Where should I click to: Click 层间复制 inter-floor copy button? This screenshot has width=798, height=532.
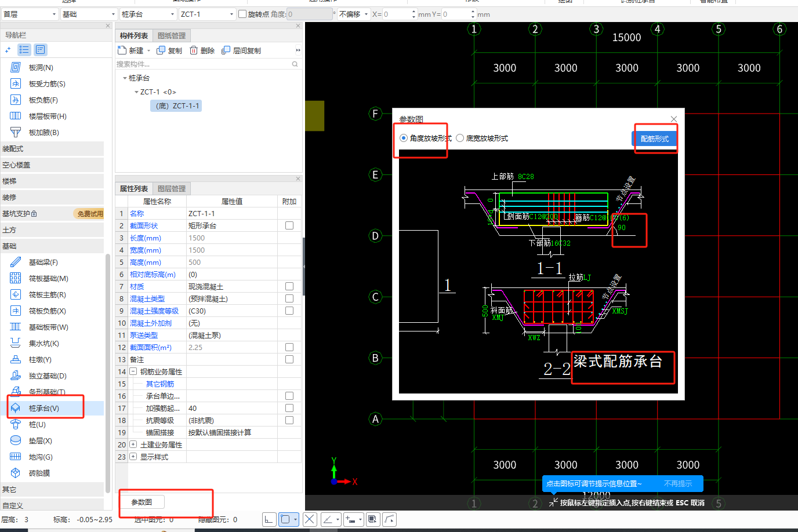click(241, 51)
